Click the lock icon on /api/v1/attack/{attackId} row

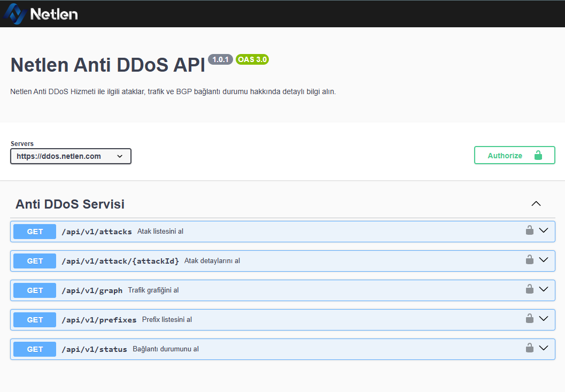tap(529, 260)
